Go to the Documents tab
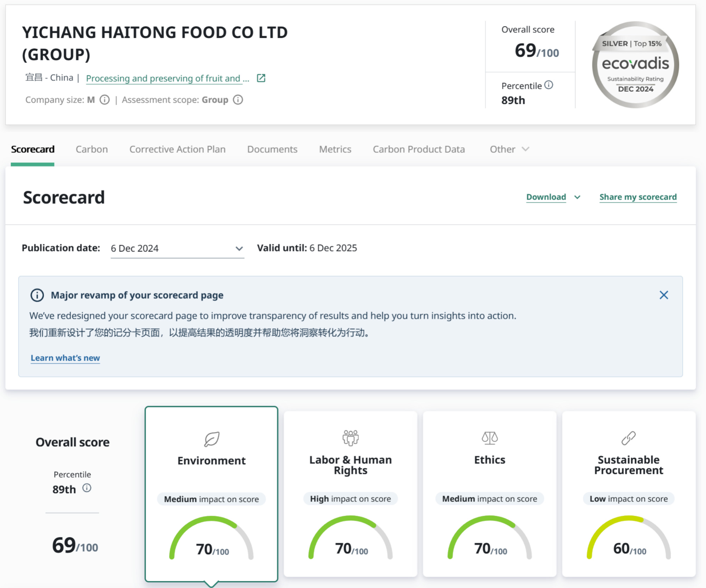This screenshot has width=706, height=588. click(272, 149)
